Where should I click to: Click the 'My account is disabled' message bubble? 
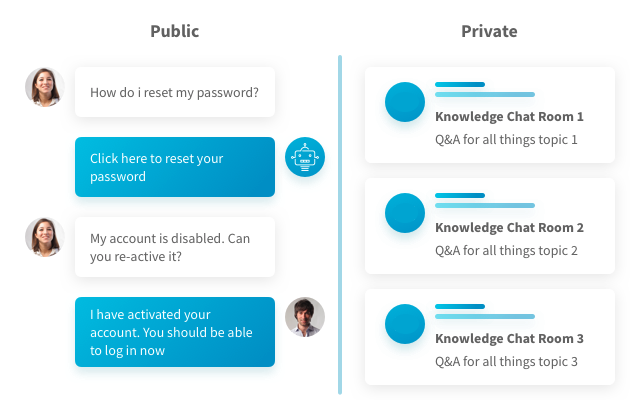point(174,247)
